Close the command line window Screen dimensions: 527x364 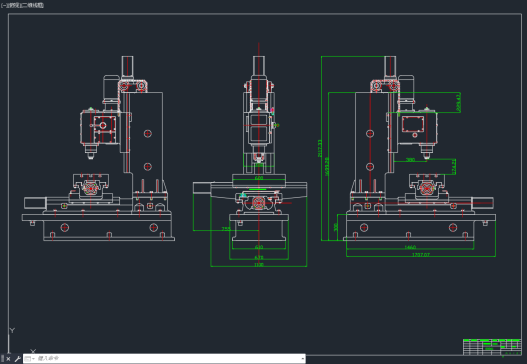click(8, 359)
